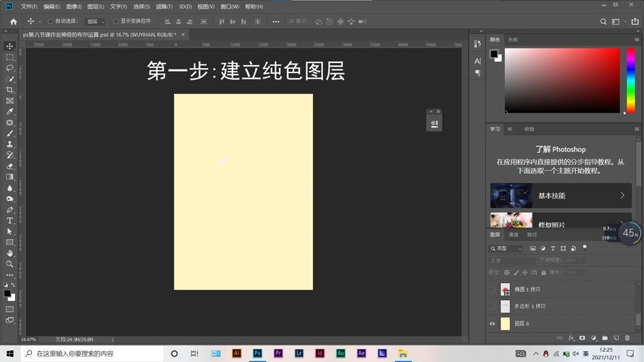Select the Frame tool
The image size is (644, 362).
pos(10,101)
